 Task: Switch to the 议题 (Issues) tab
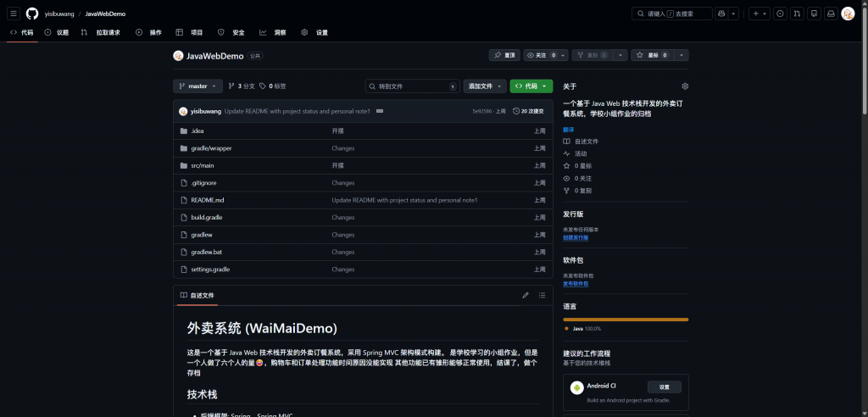57,32
